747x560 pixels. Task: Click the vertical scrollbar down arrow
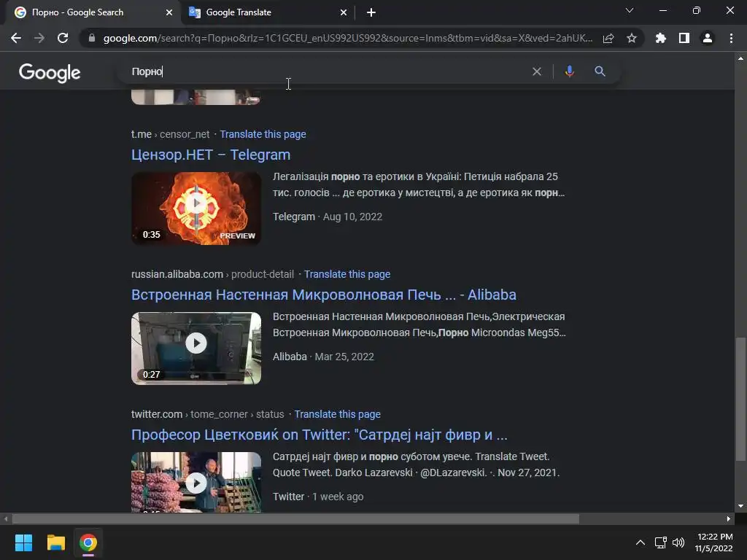click(x=740, y=506)
